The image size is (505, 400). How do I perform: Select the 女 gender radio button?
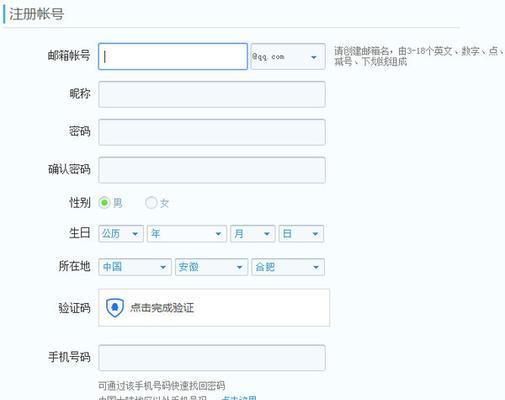pyautogui.click(x=151, y=203)
